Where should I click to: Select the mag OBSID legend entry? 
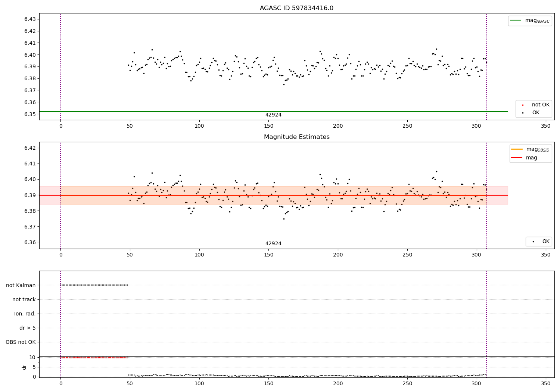tap(530, 149)
